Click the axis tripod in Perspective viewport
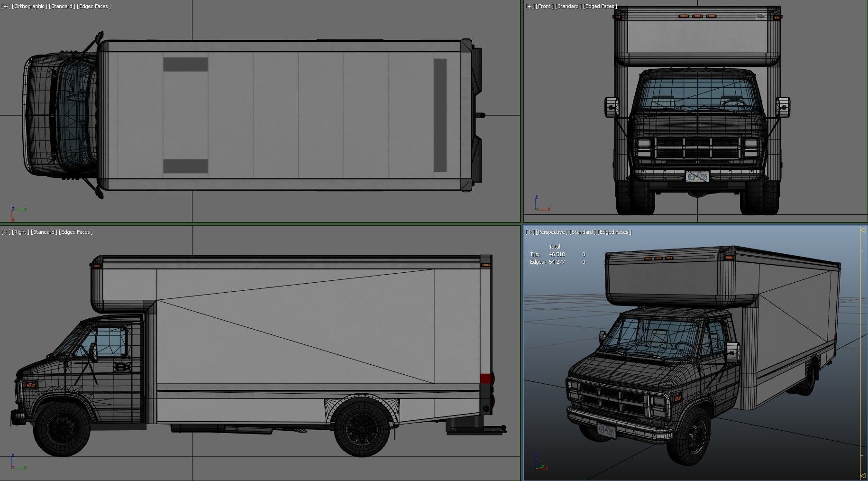 pyautogui.click(x=541, y=462)
